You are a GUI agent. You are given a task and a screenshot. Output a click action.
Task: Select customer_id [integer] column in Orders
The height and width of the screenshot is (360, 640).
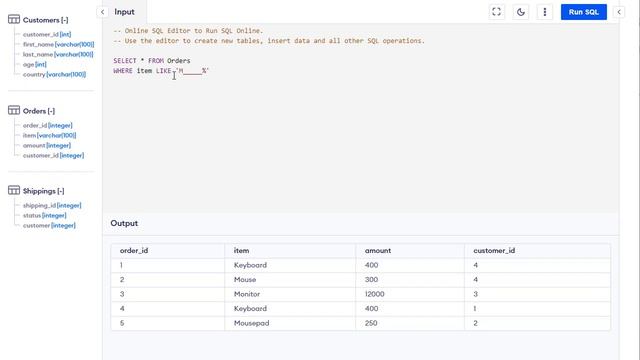[53, 156]
